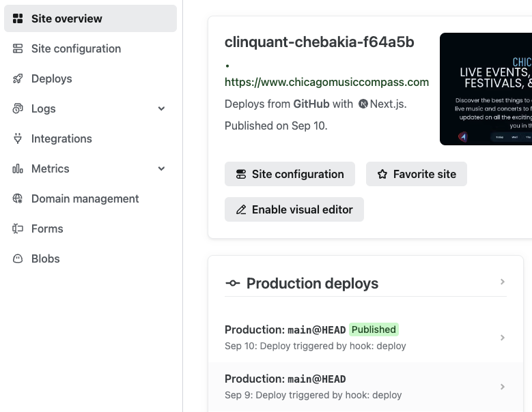Open Blobs in the sidebar
532x412 pixels.
click(90, 259)
